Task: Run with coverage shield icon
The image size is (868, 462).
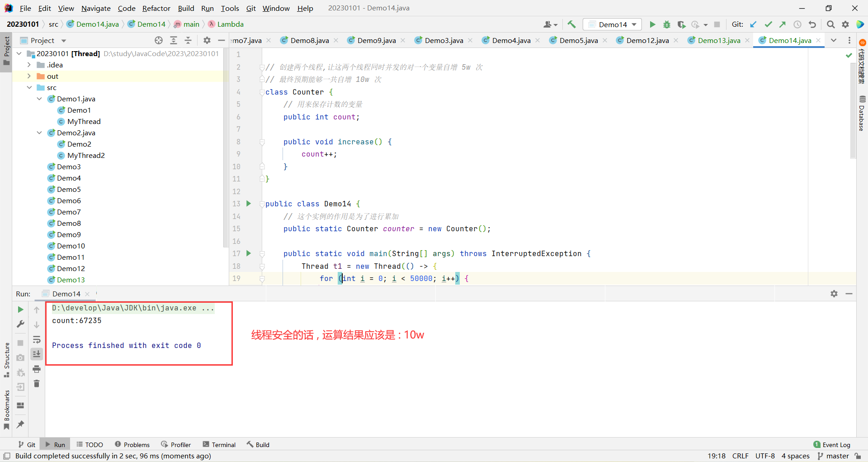Action: pos(681,24)
